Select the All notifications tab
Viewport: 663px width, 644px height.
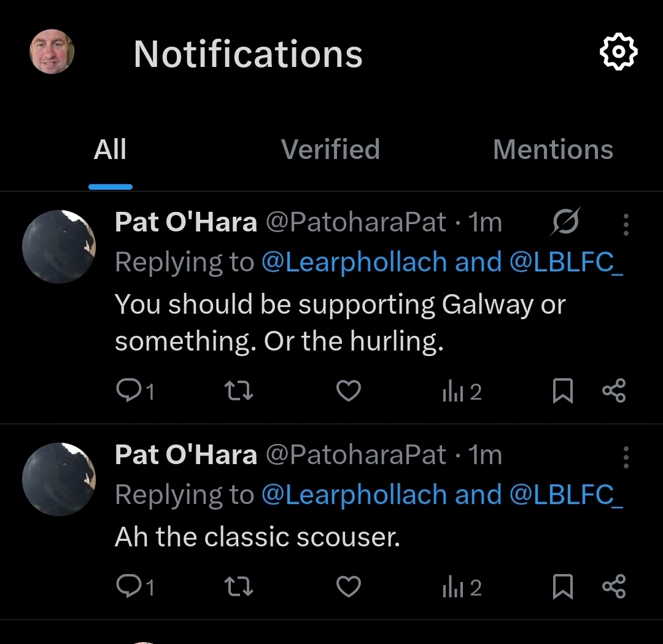pyautogui.click(x=110, y=150)
